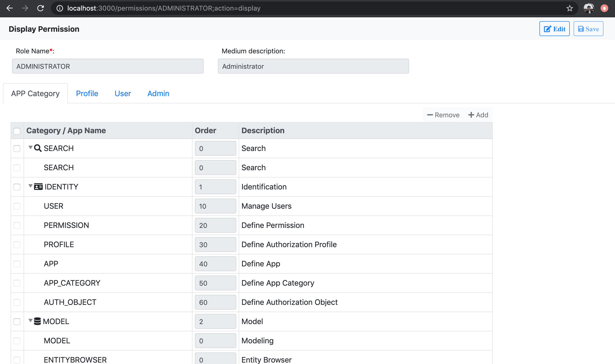Click the browser reload icon
This screenshot has height=364, width=615.
point(41,8)
